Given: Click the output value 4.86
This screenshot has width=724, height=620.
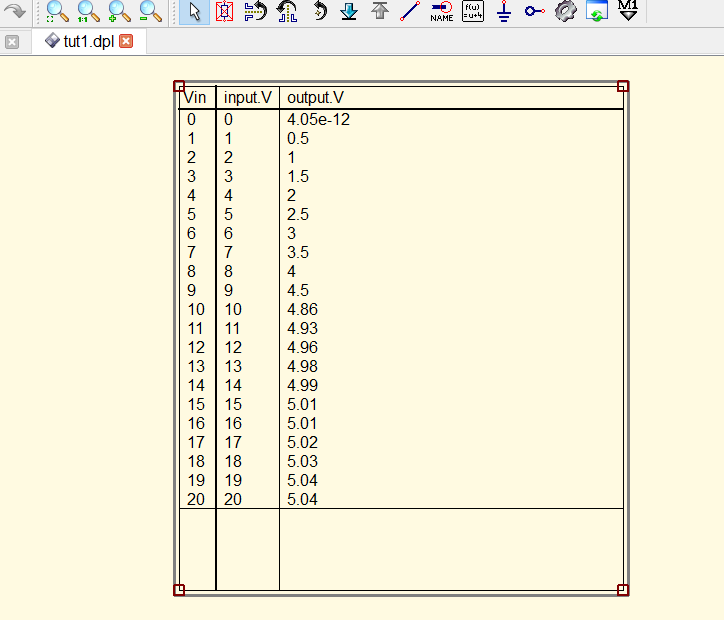Looking at the screenshot, I should [x=302, y=309].
